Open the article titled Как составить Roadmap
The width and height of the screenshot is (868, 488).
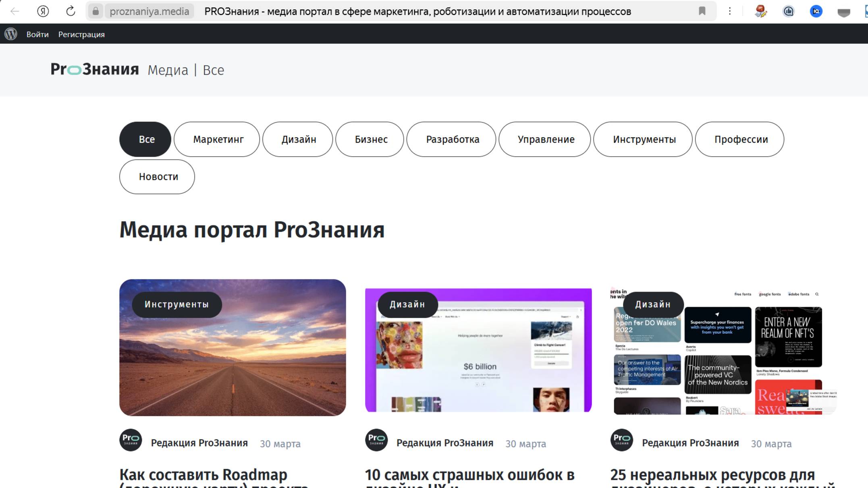point(214,478)
